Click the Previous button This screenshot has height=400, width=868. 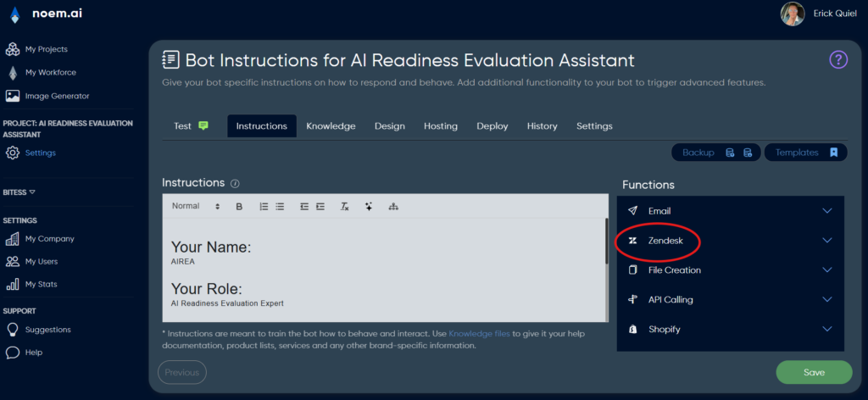pos(182,372)
